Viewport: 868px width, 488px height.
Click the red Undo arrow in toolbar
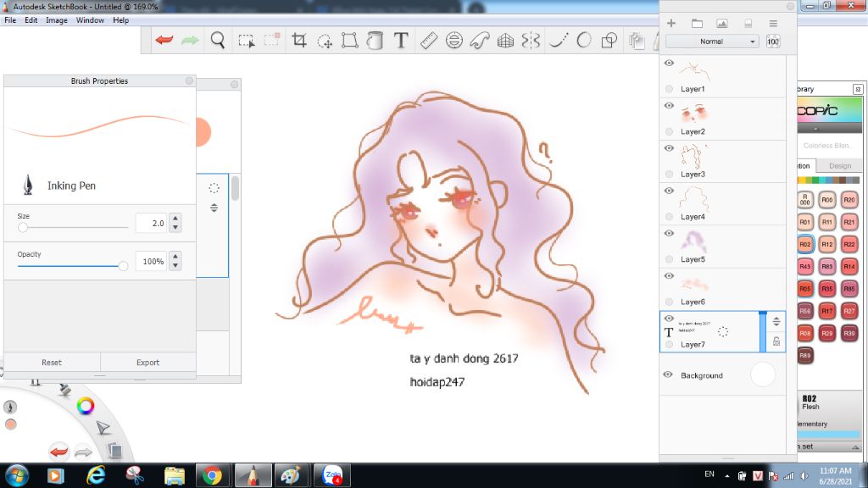click(164, 41)
